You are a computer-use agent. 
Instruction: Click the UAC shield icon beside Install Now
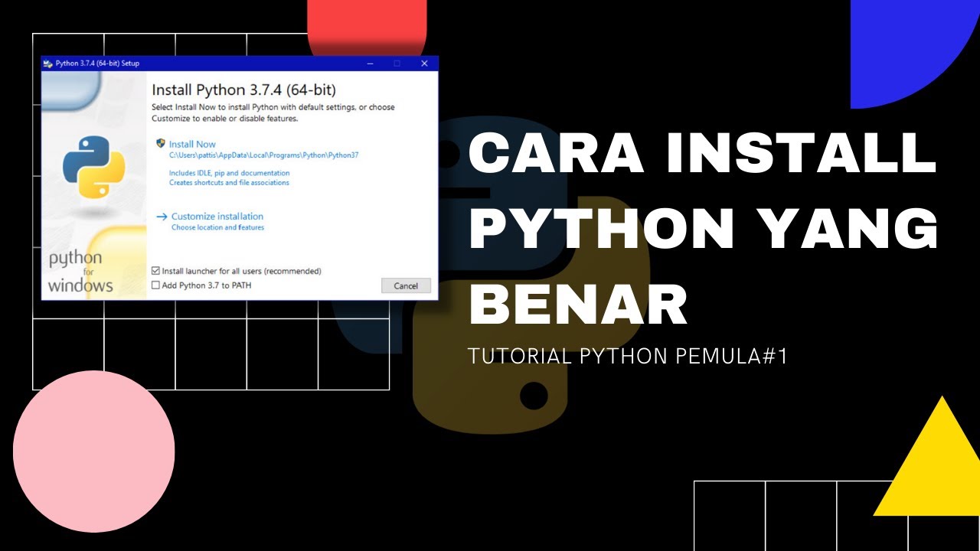pyautogui.click(x=161, y=143)
